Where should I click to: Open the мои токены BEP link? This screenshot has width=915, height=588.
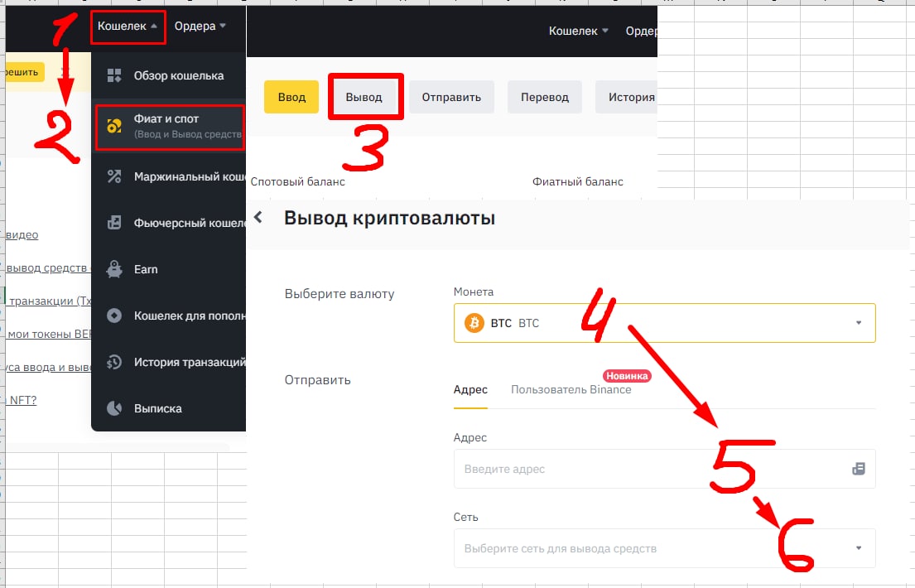tap(50, 335)
